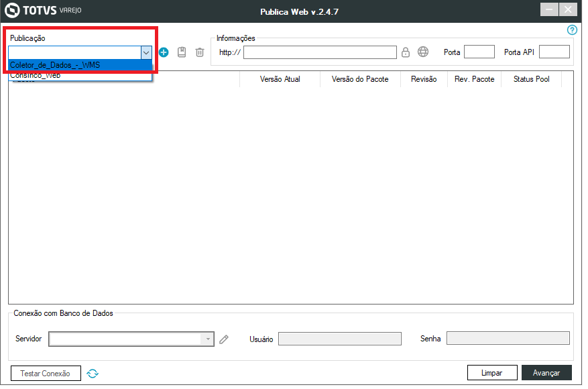Click the refresh connection arrows icon
Viewport: 588px width, 389px height.
click(x=93, y=374)
